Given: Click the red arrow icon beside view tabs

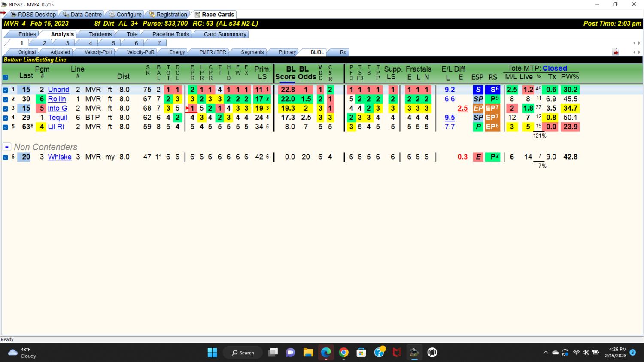Looking at the screenshot, I should click(616, 52).
